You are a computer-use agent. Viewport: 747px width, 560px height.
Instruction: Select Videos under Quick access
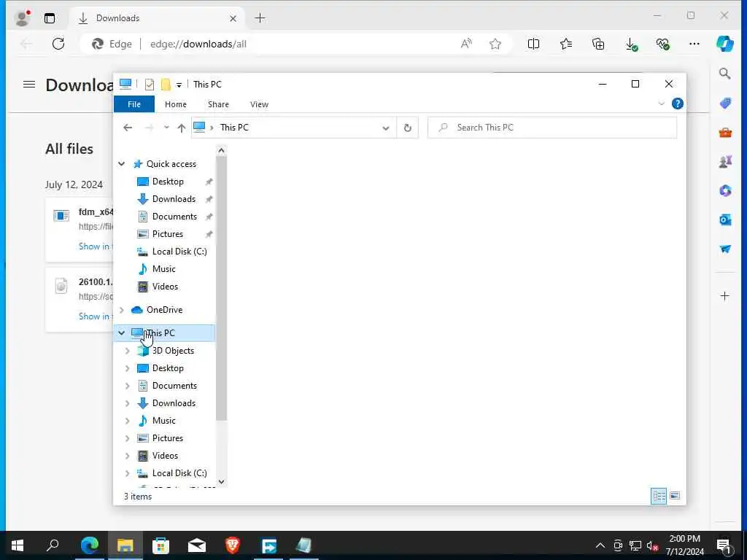tap(164, 287)
